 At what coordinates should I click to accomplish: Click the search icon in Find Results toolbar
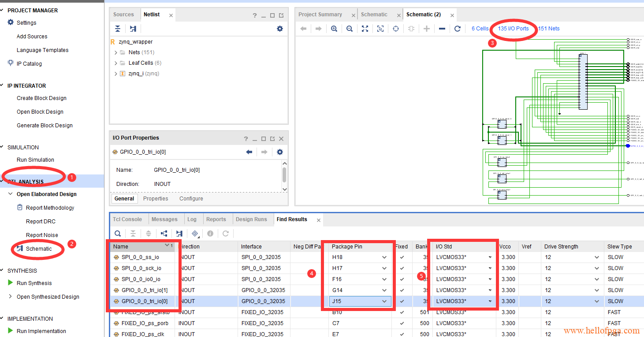click(x=118, y=233)
